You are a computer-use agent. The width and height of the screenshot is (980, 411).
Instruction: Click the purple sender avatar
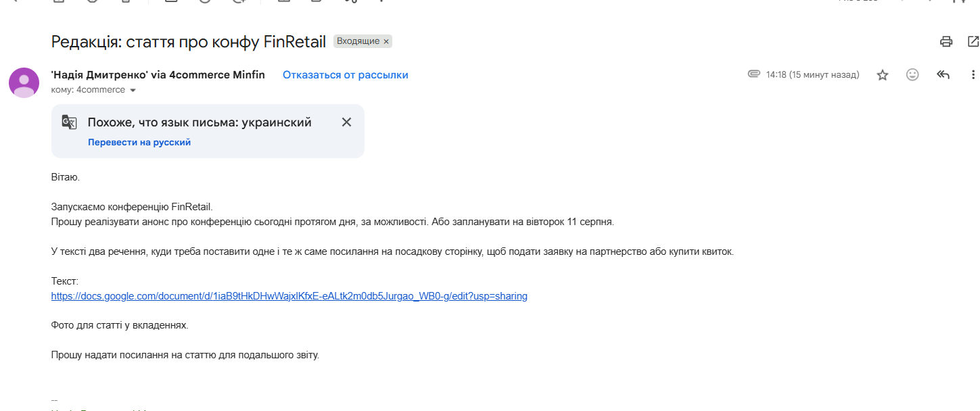point(24,82)
